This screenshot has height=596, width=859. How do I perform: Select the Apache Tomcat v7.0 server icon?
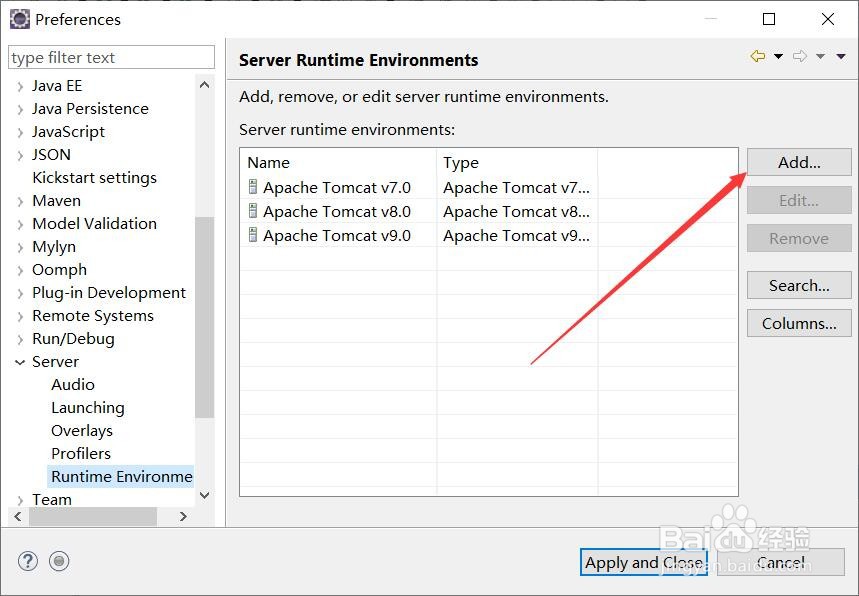coord(253,187)
